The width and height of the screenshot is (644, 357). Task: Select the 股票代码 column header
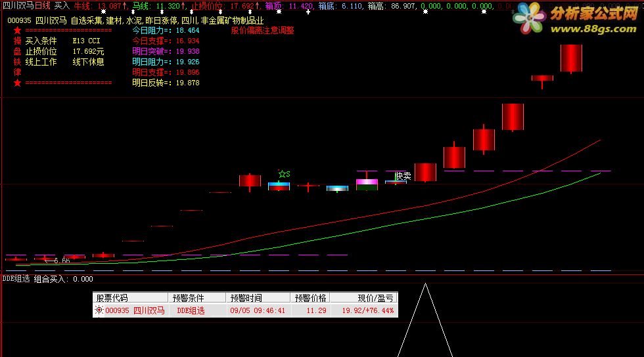tap(130, 298)
